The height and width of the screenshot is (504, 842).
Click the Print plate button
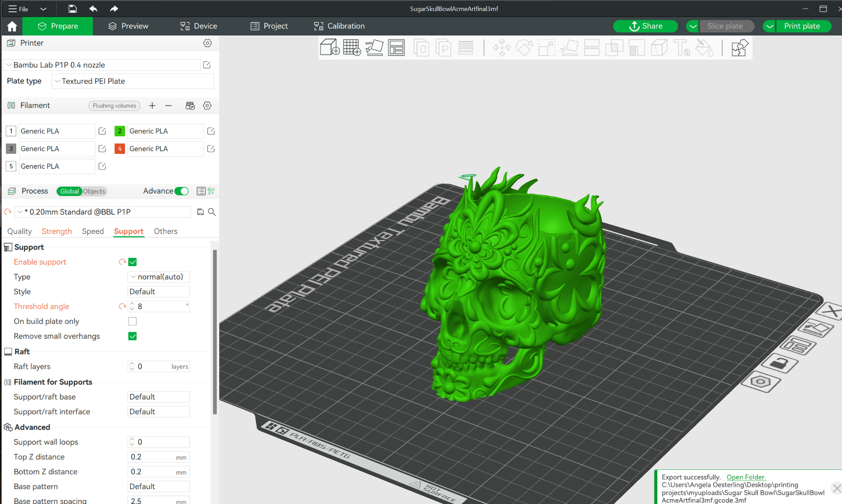tap(802, 26)
